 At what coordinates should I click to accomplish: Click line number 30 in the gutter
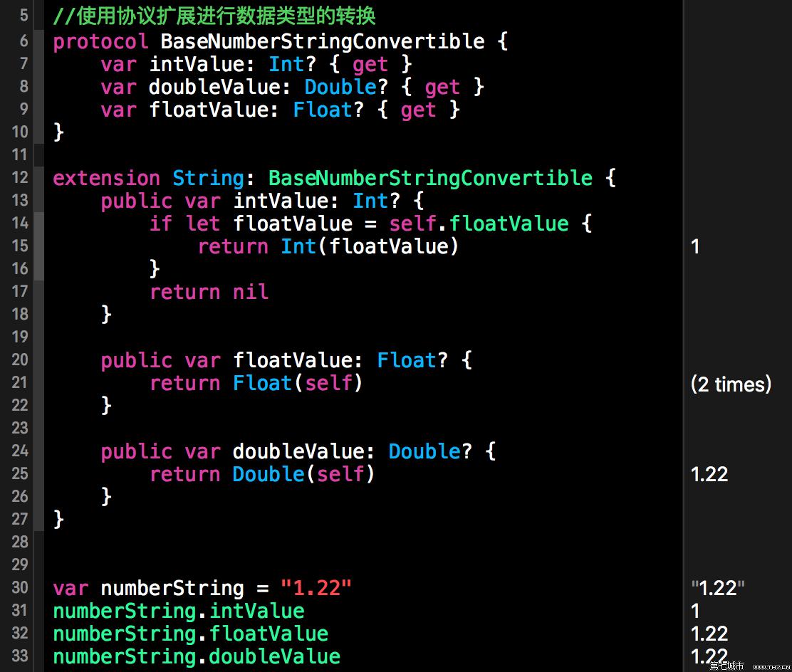(20, 588)
